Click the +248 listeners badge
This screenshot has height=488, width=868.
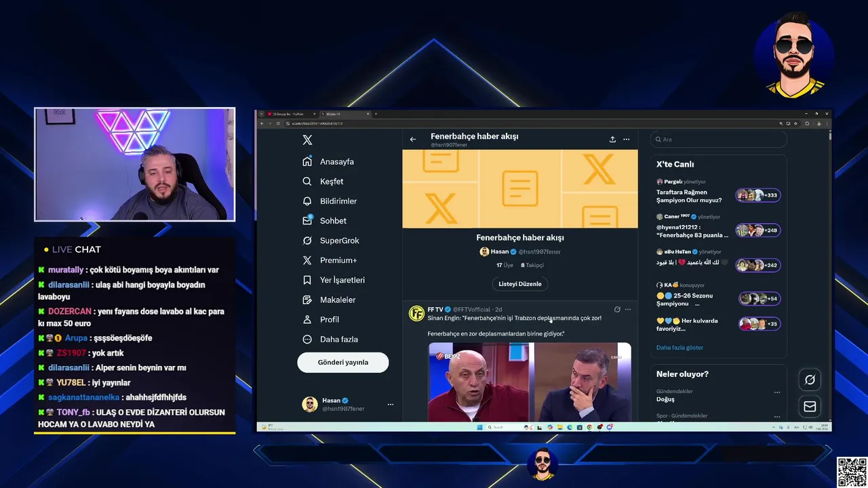click(x=758, y=230)
